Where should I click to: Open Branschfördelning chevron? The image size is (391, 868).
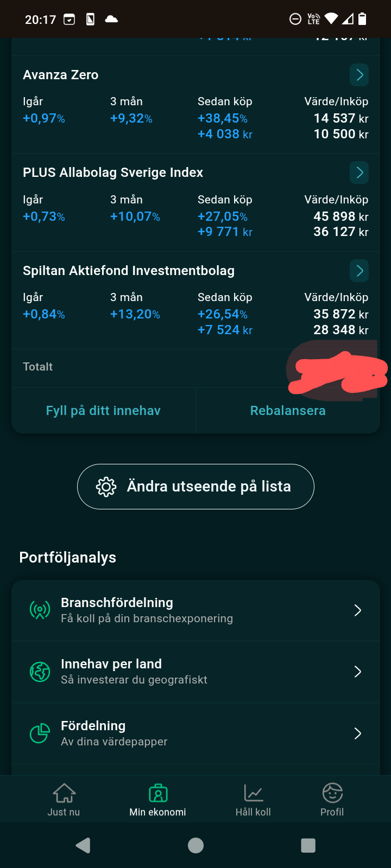(358, 610)
